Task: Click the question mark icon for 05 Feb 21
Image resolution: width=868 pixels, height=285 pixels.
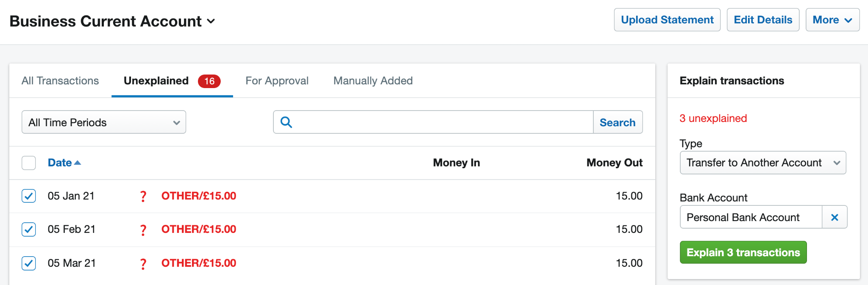Action: coord(143,230)
